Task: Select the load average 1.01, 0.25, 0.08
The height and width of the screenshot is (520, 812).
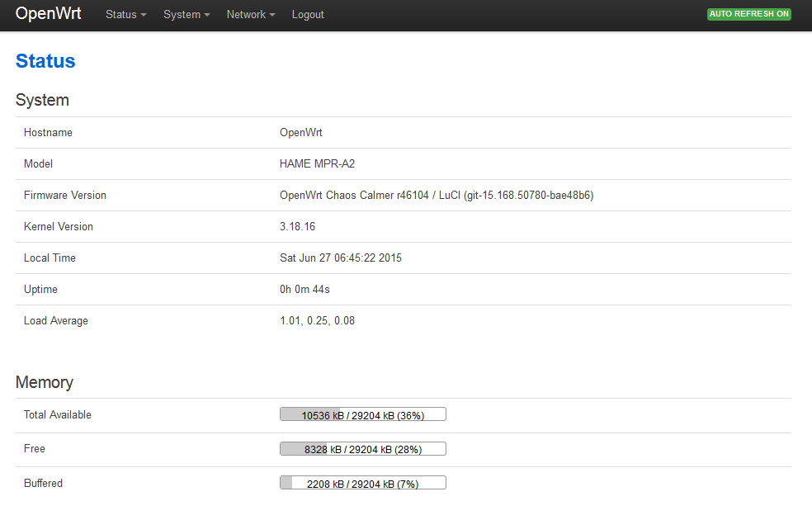Action: (317, 320)
